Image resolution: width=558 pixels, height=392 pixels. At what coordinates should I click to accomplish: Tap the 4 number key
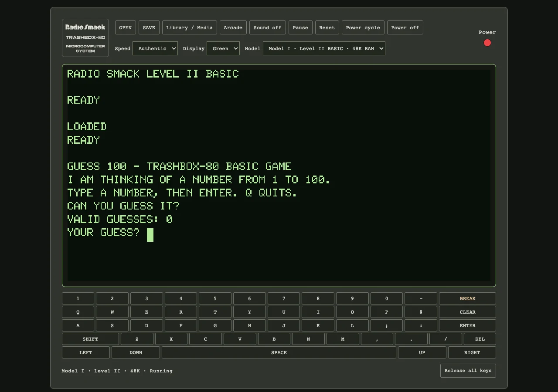pos(181,298)
